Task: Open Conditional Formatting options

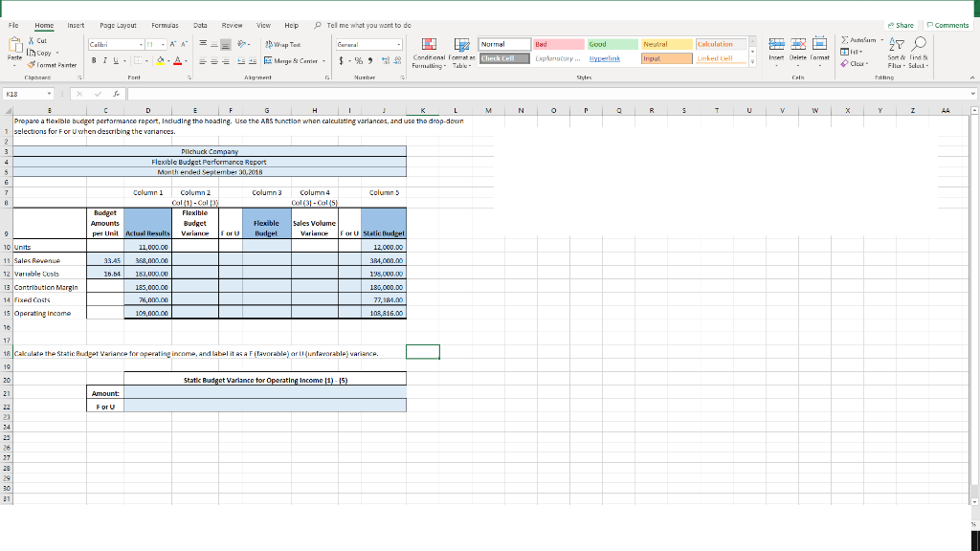Action: (427, 50)
